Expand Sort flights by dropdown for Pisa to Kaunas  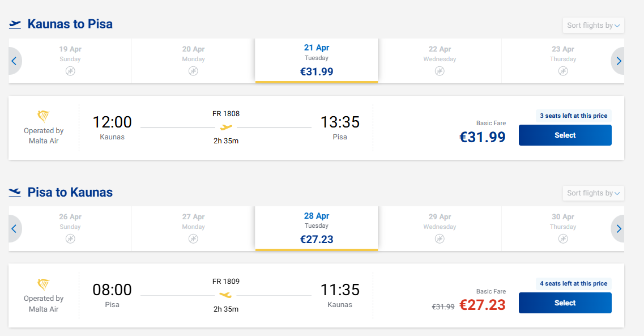(x=593, y=193)
